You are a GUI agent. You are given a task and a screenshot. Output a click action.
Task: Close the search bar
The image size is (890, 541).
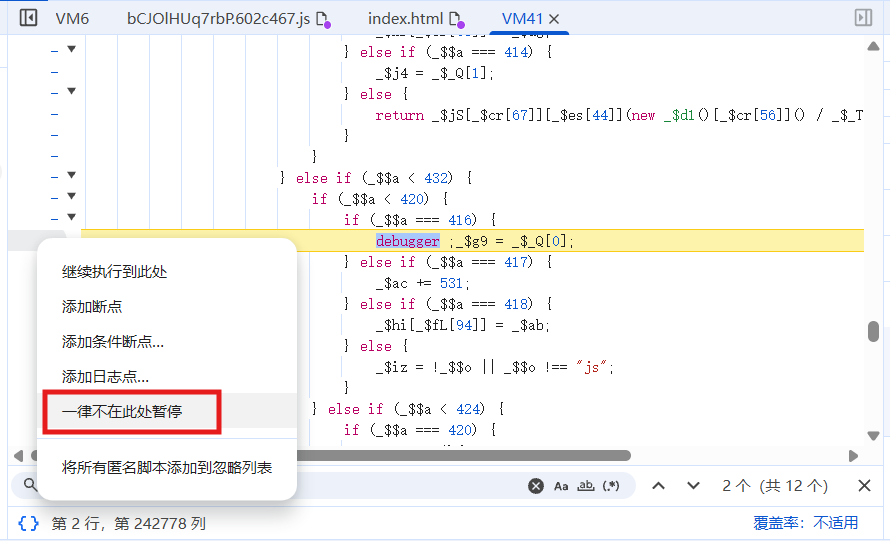864,486
